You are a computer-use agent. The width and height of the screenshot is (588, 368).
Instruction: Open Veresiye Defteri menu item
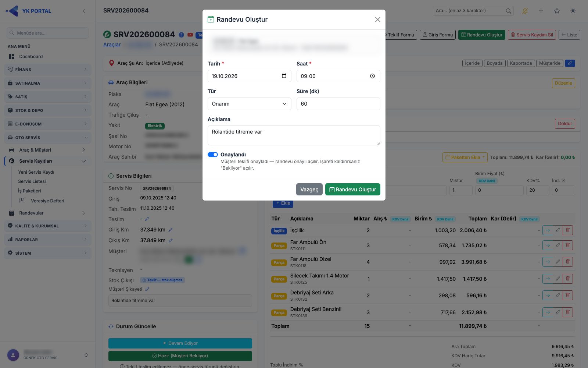click(47, 201)
